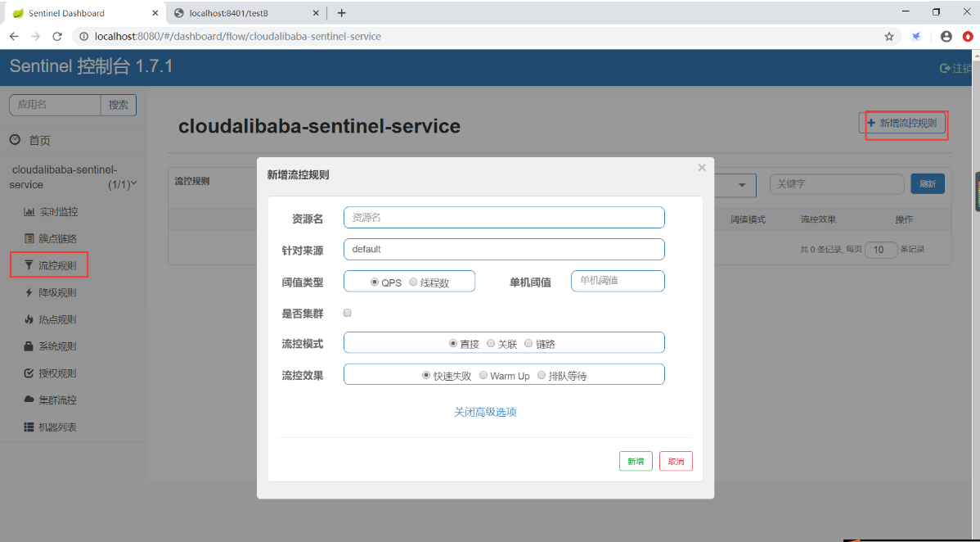This screenshot has width=980, height=542.
Task: Collapse the cloudalibaba-sentinel-service app chevron
Action: [x=133, y=184]
